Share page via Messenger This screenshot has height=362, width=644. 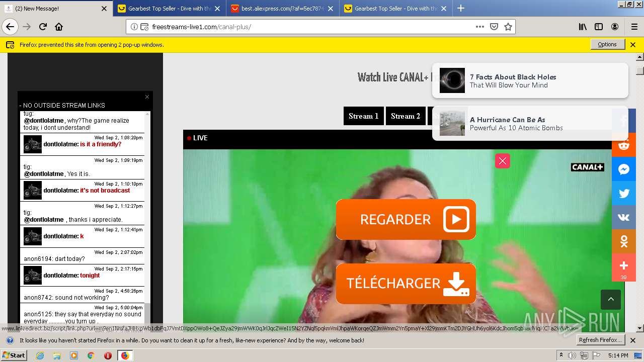(x=624, y=169)
